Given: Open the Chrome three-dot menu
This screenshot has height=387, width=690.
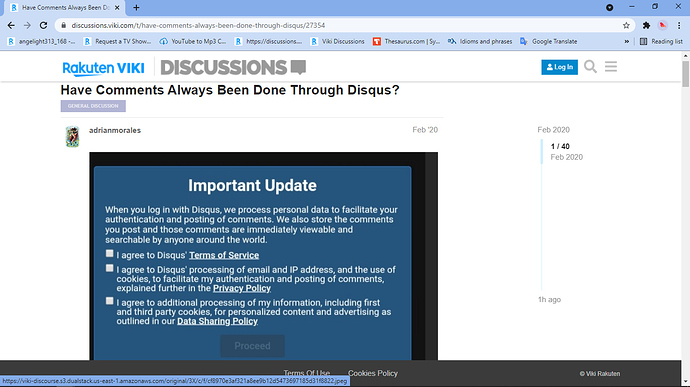Looking at the screenshot, I should coord(679,26).
